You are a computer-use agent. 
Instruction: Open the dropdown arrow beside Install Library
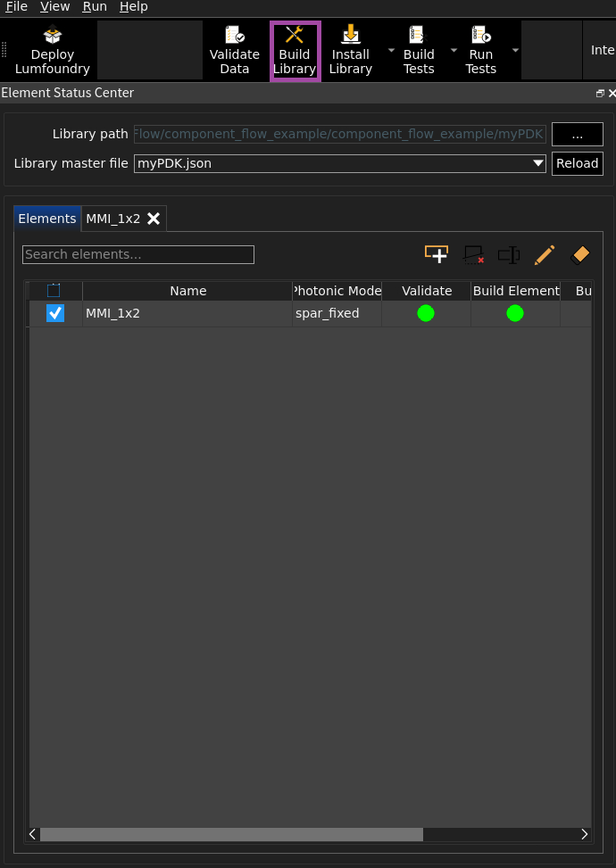[x=391, y=50]
